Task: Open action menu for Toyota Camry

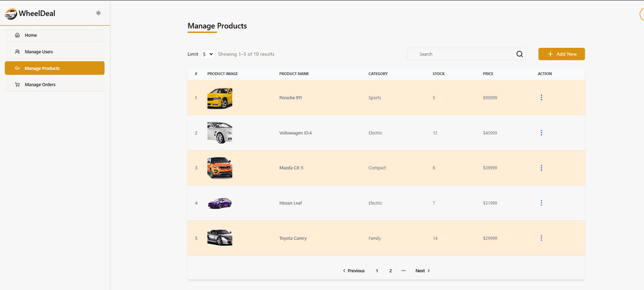Action: (541, 238)
